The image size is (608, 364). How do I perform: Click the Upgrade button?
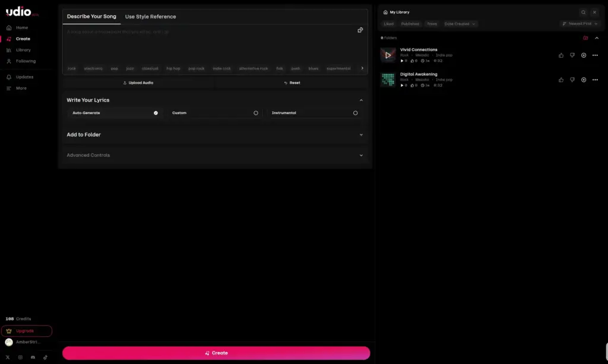[x=26, y=331]
